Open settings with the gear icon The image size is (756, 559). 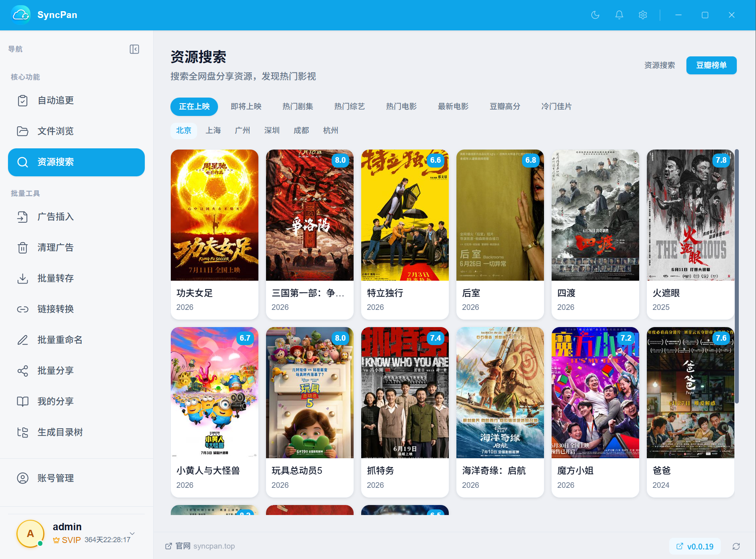643,15
